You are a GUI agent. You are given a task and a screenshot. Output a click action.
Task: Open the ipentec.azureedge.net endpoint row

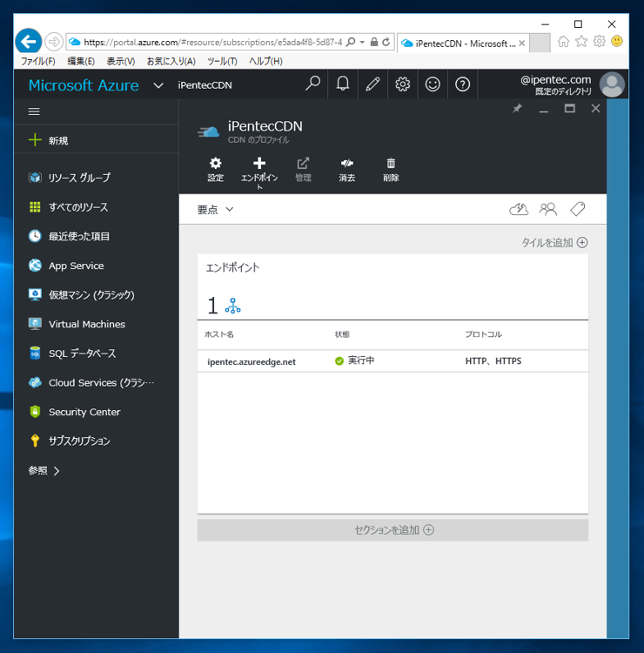(x=392, y=361)
